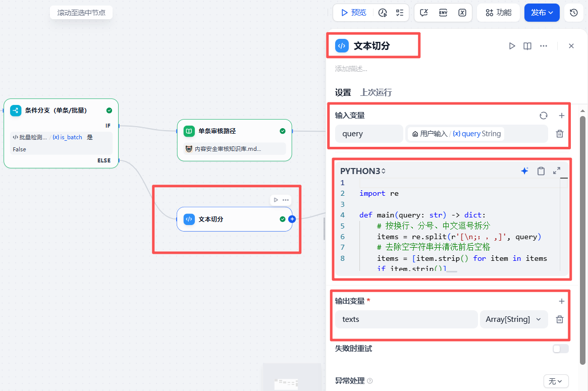Sync input variables with refresh icon
This screenshot has width=588, height=391.
click(544, 116)
